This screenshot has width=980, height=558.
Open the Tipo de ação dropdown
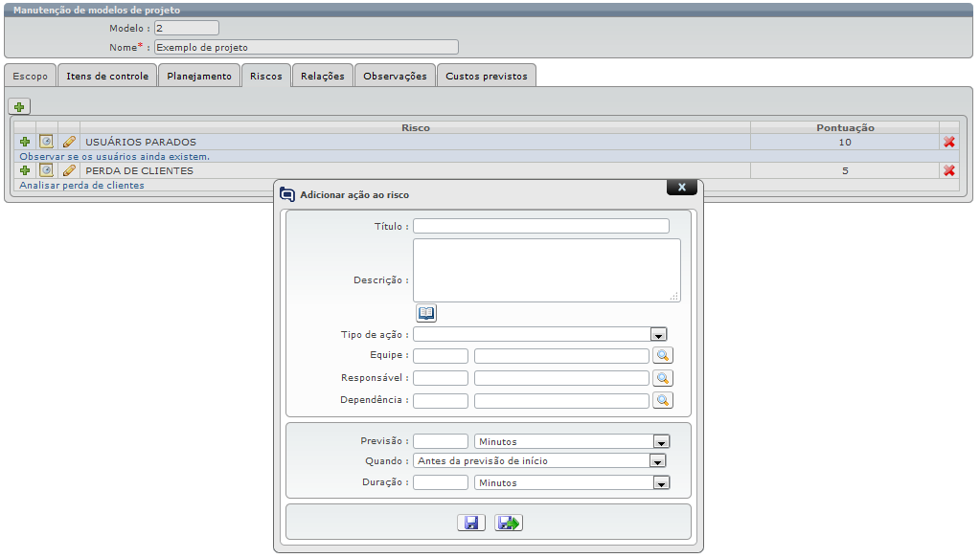click(658, 335)
